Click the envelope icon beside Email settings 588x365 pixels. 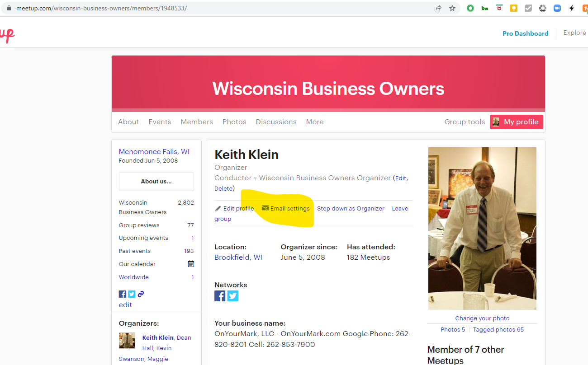coord(266,208)
